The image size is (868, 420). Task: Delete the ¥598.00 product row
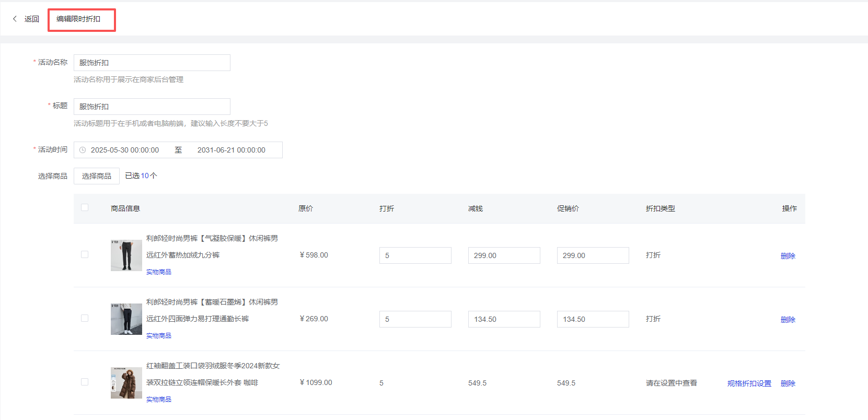coord(788,256)
